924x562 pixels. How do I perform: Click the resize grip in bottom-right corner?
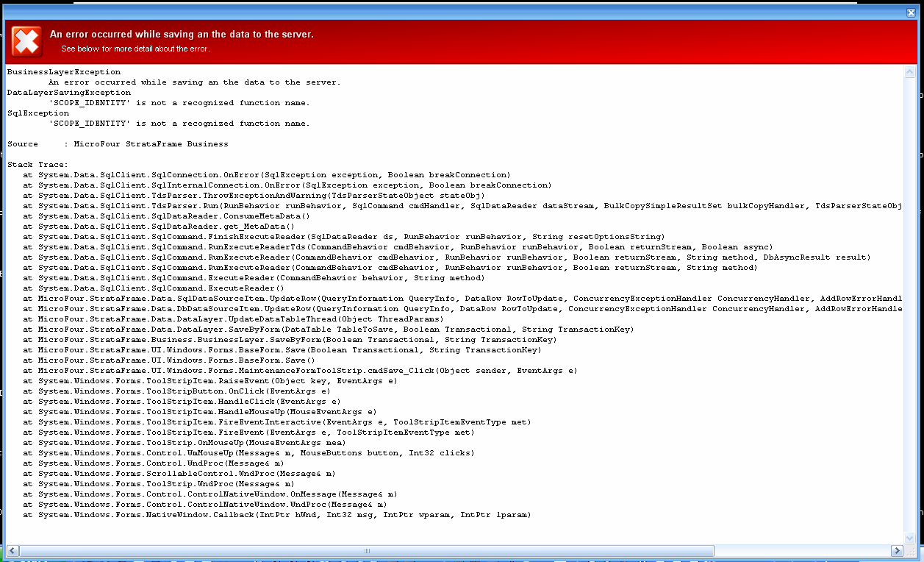coord(911,550)
